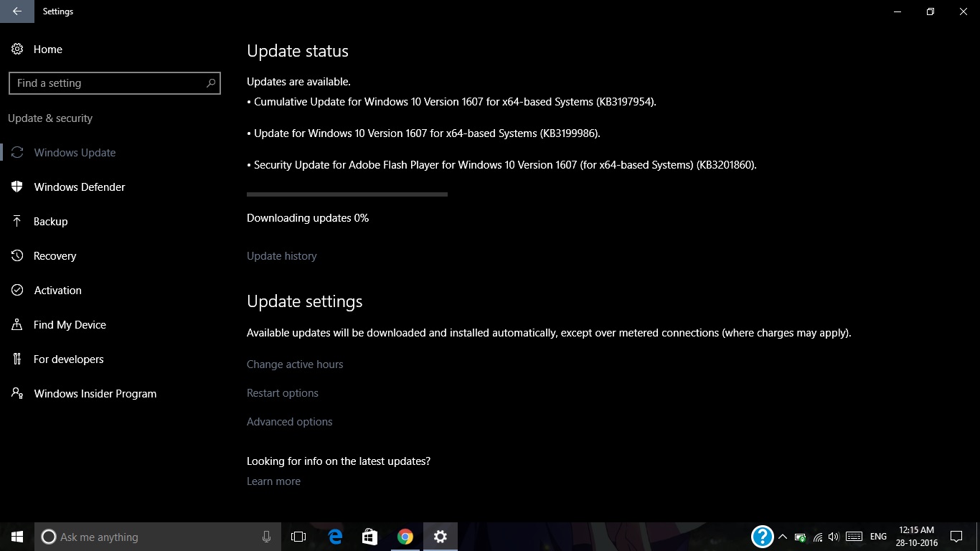The image size is (980, 551).
Task: Open the Action Center notification icon
Action: [956, 537]
